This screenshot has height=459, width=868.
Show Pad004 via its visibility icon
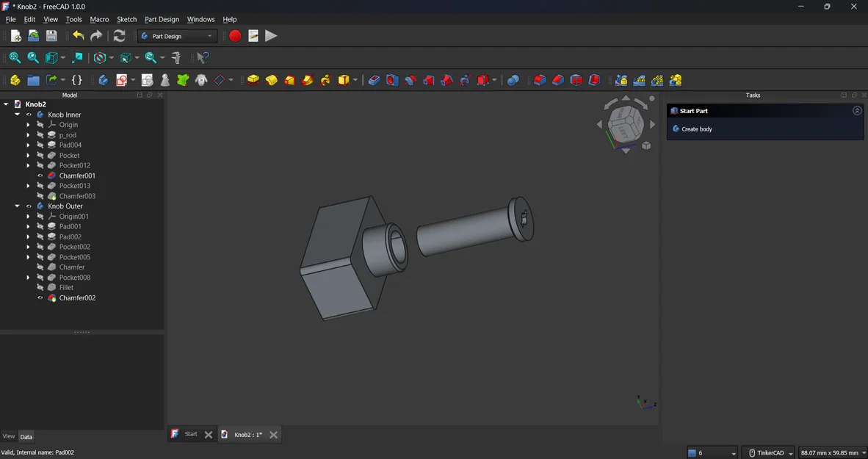40,145
